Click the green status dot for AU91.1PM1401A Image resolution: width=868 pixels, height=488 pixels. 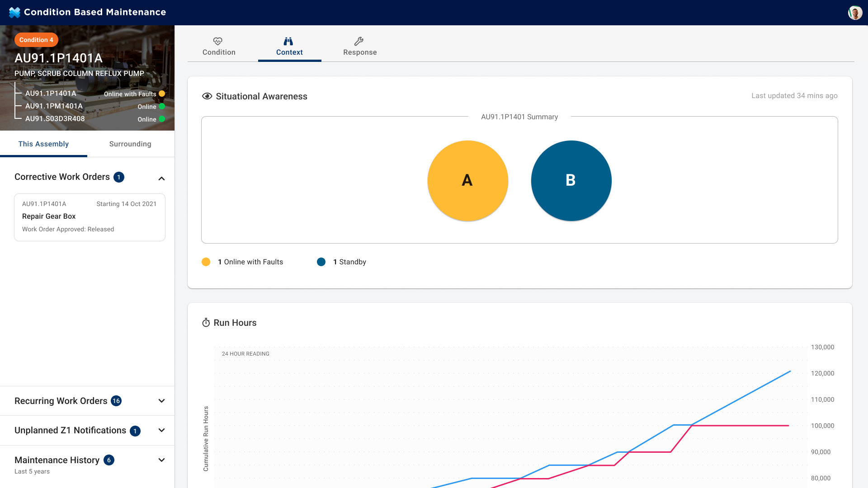click(x=162, y=106)
